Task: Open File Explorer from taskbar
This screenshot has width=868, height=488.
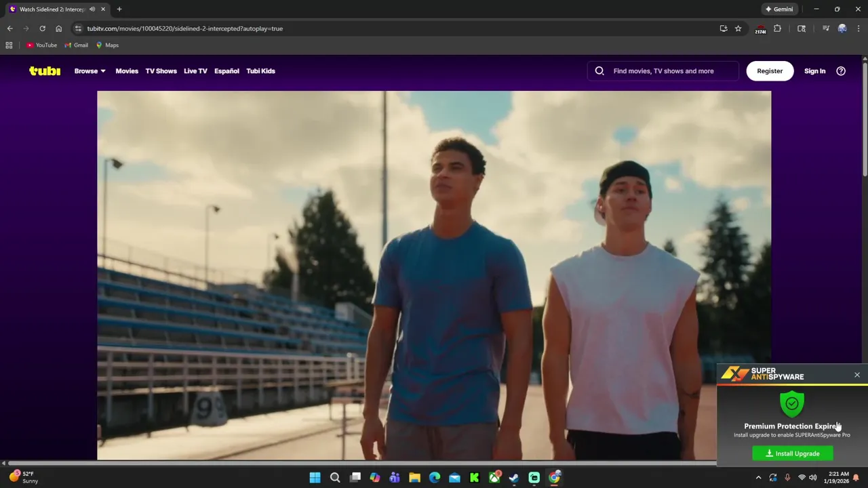Action: pyautogui.click(x=414, y=478)
